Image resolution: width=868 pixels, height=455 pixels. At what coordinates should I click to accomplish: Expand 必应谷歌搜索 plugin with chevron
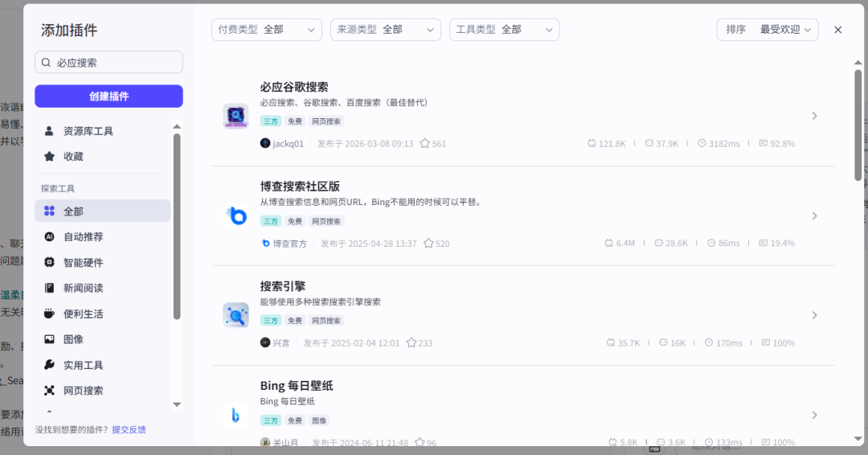814,116
